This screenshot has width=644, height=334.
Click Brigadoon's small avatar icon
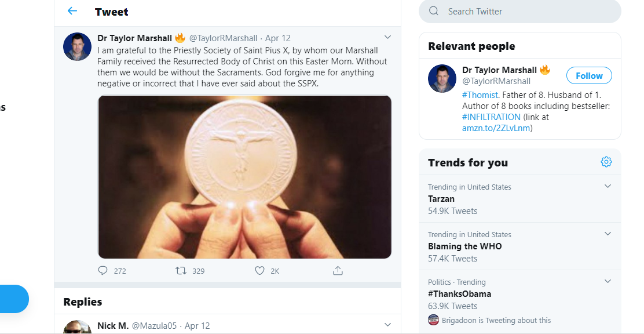[x=433, y=320]
